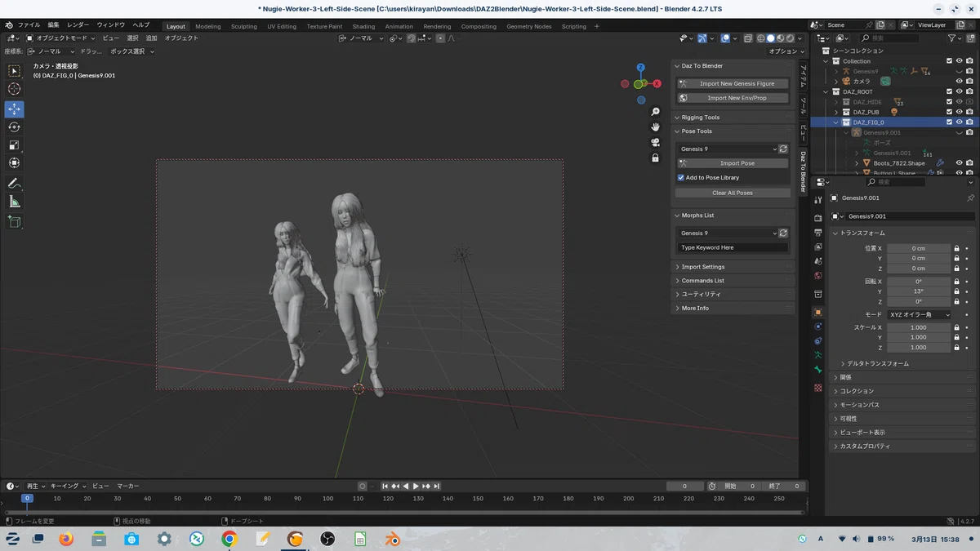The image size is (980, 551).
Task: Click Import New Genesis Figure button
Action: pyautogui.click(x=733, y=83)
